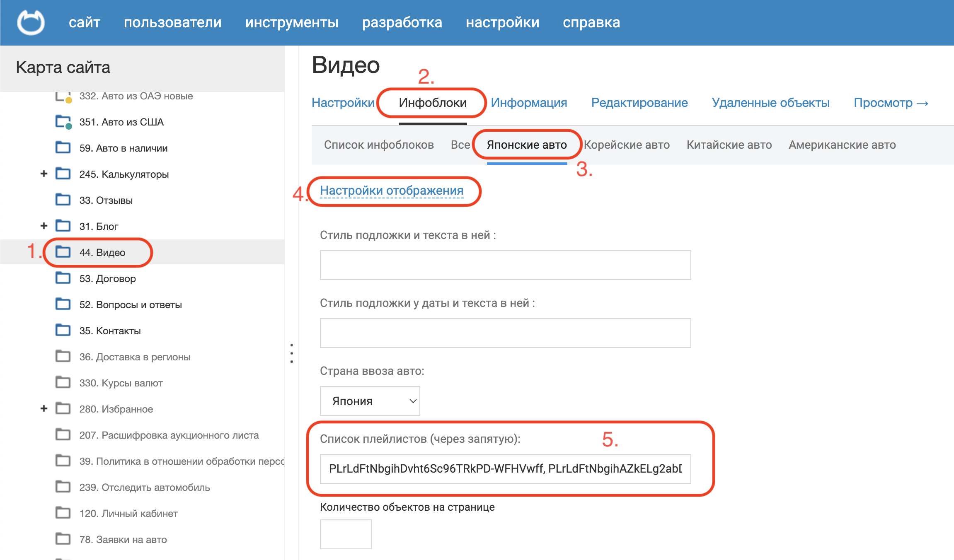The image size is (954, 560).
Task: Select 52. Вопросы и ответы in tree
Action: 131,305
